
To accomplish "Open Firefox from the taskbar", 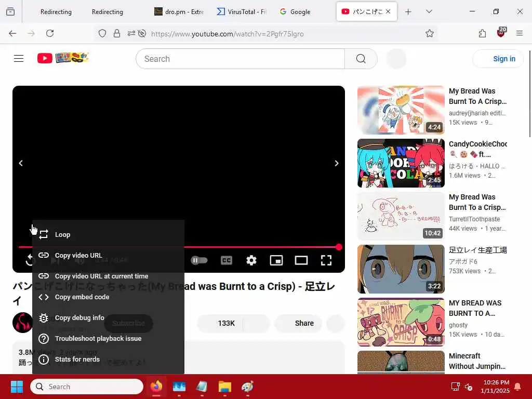I will (156, 387).
